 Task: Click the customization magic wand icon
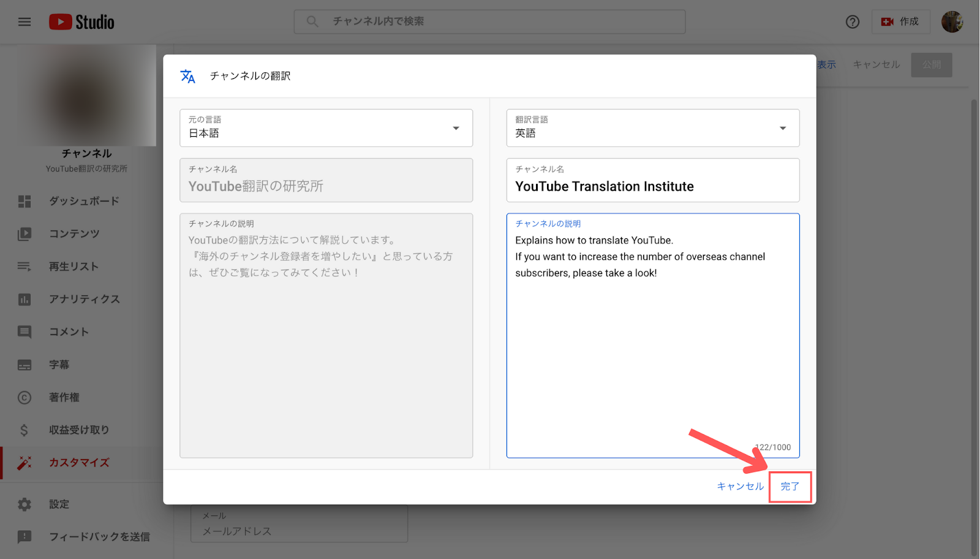24,463
